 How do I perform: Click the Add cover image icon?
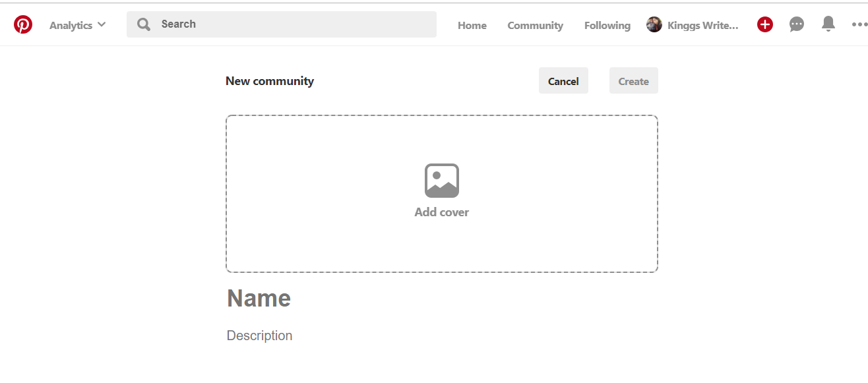coord(441,180)
